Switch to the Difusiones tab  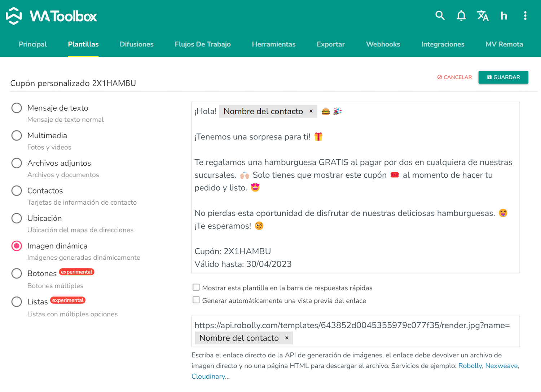tap(136, 44)
